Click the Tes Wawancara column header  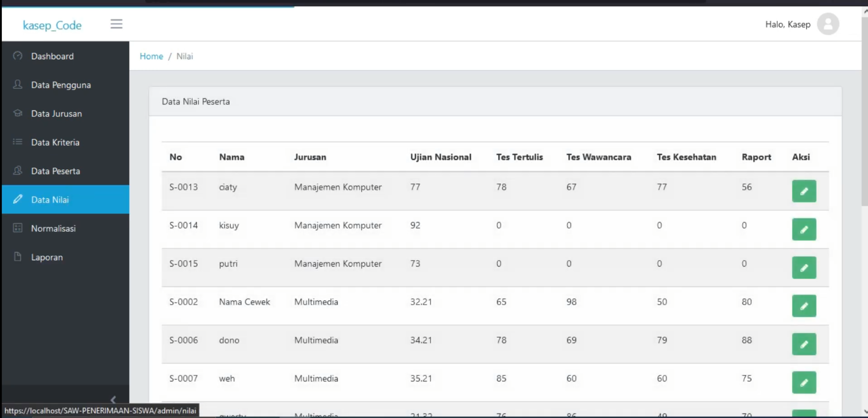(x=598, y=157)
